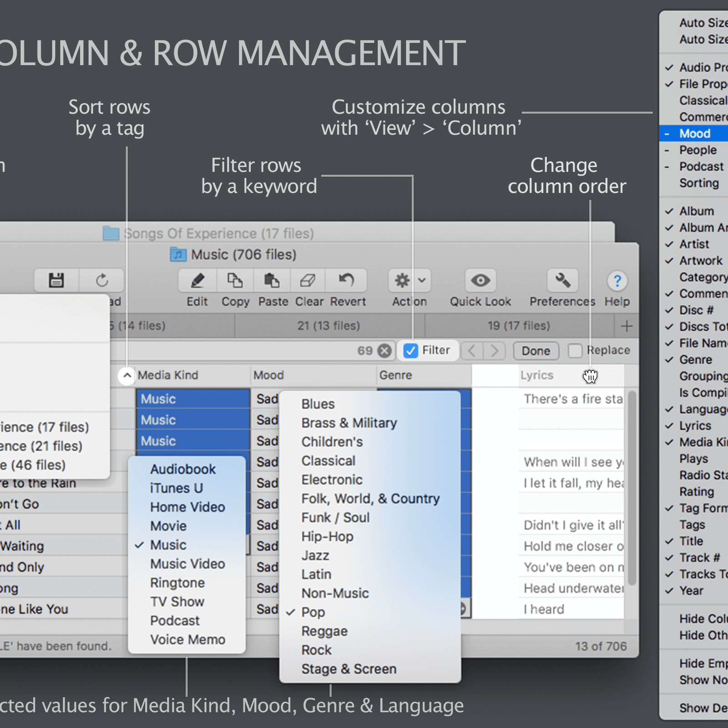This screenshot has height=728, width=728.
Task: Click the Copy toolbar icon
Action: [x=235, y=280]
